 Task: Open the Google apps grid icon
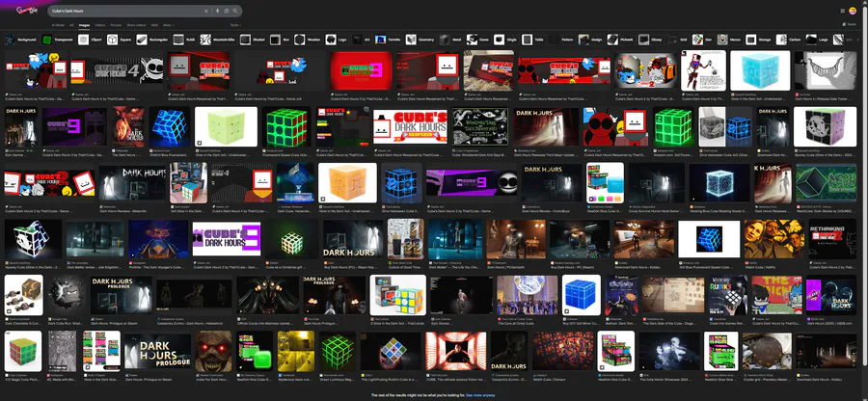coord(843,11)
